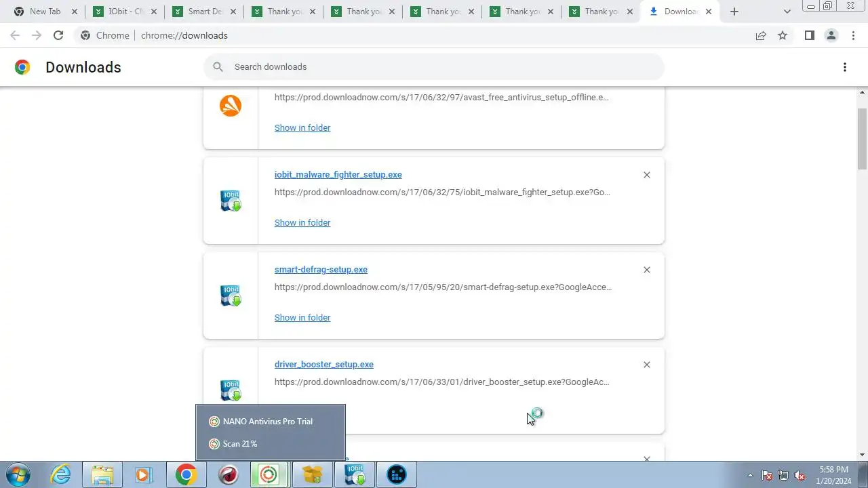Click the browser forward arrow
The height and width of the screenshot is (488, 868).
37,35
